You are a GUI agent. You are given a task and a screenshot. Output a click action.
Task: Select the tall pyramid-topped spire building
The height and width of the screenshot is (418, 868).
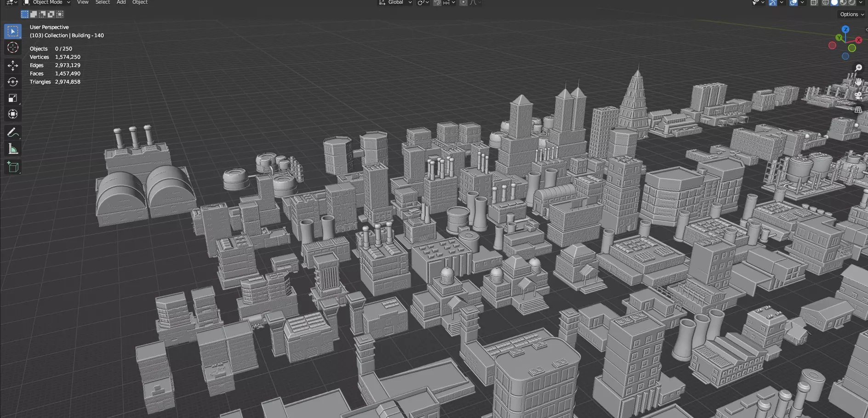pos(635,102)
